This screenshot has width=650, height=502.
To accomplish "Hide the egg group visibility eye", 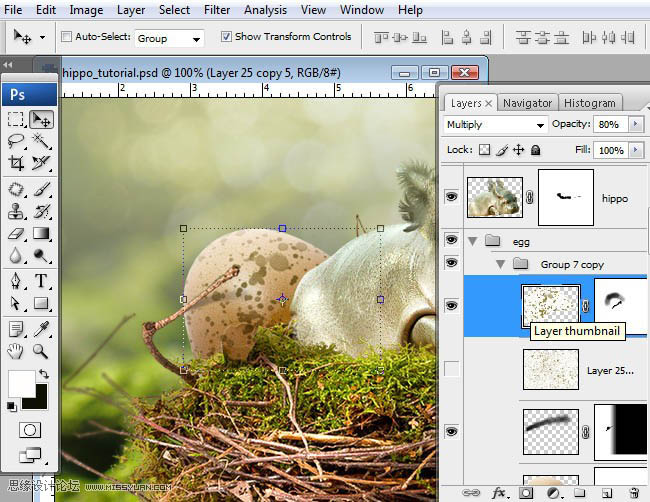I will tap(451, 240).
